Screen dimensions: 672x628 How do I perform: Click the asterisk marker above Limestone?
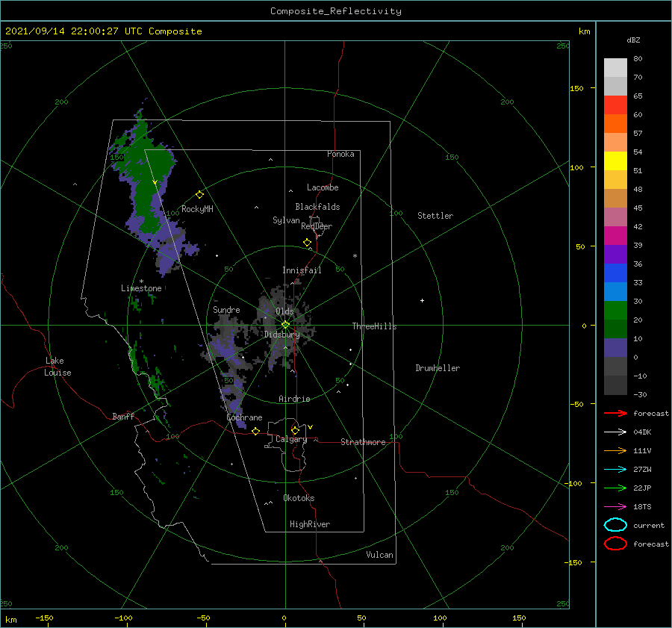(141, 282)
